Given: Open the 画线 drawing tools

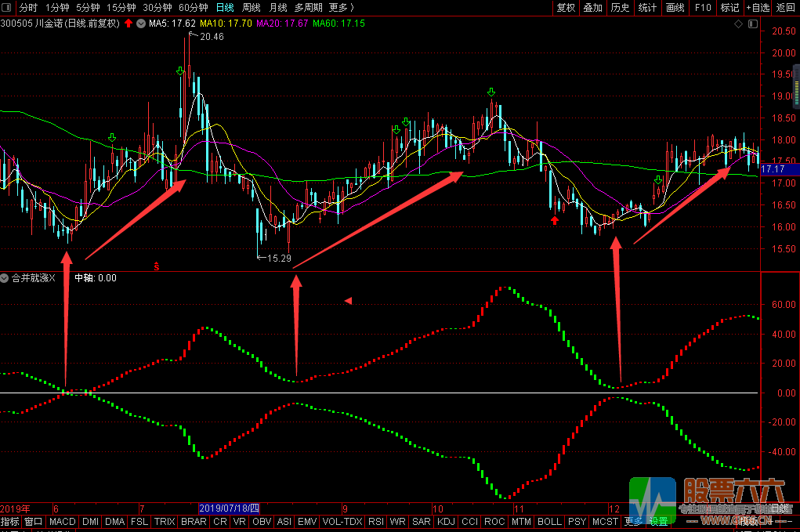Looking at the screenshot, I should [675, 8].
